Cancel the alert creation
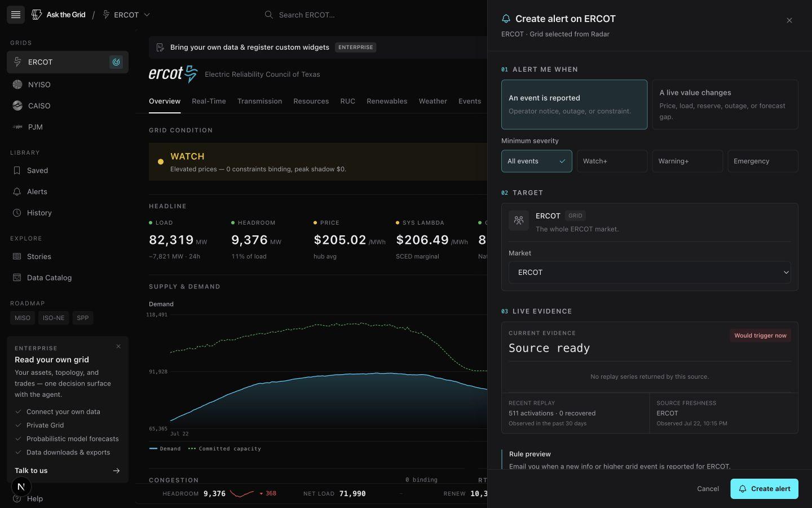This screenshot has width=812, height=508. (708, 489)
